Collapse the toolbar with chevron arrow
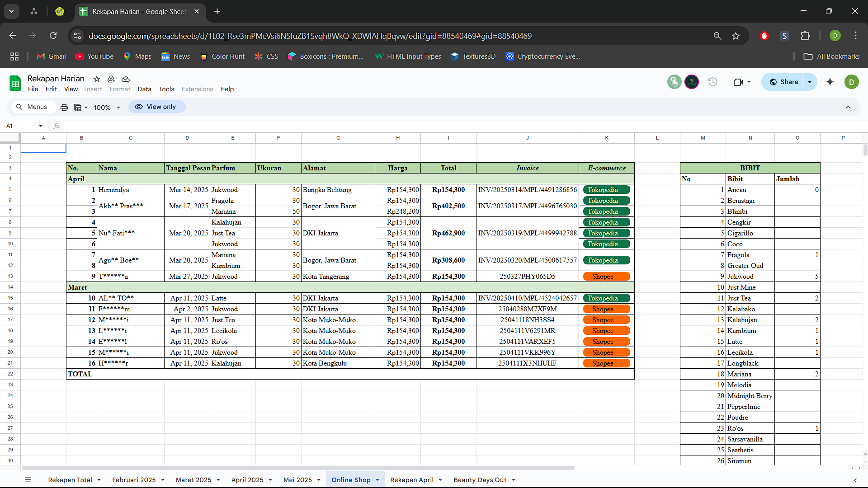This screenshot has width=868, height=488. coord(848,107)
